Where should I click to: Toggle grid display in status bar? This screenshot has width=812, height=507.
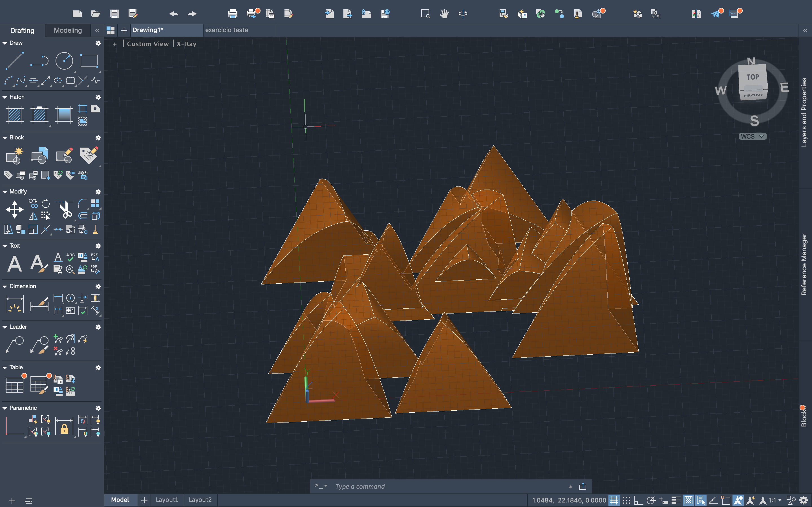pos(614,500)
